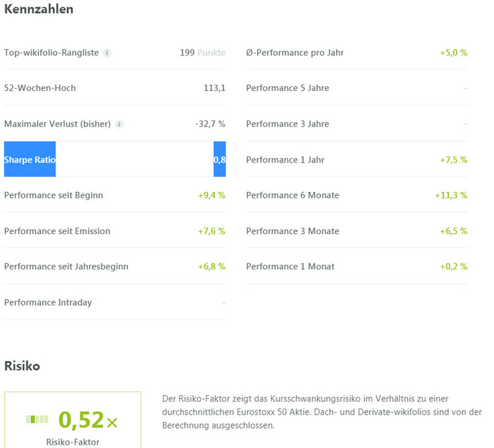Click the highlighted Sharpe Ratio label
Image resolution: width=494 pixels, height=448 pixels.
[30, 160]
